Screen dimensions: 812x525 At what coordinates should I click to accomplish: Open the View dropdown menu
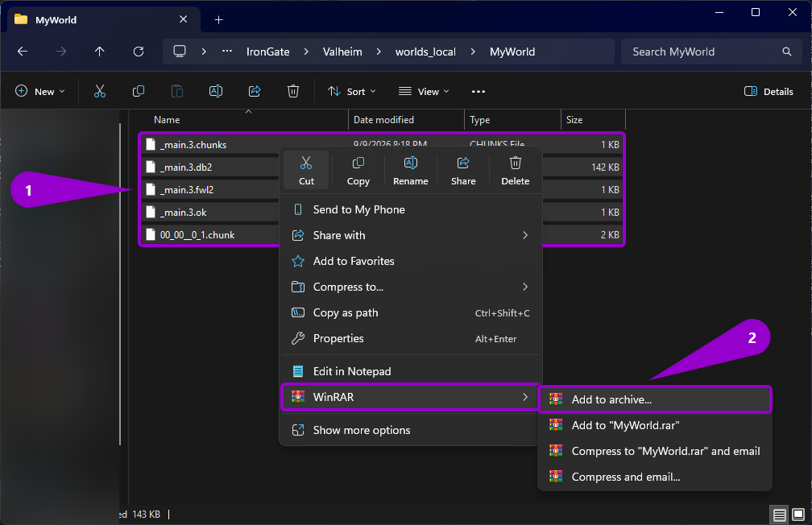[424, 92]
